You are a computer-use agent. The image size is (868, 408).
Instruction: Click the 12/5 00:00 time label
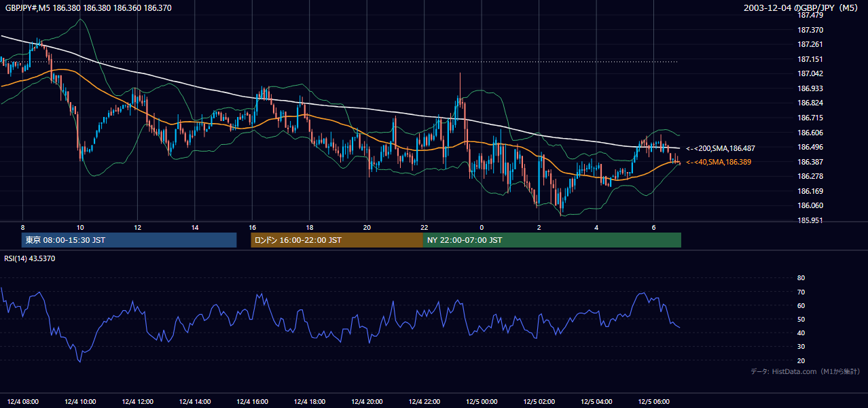pos(482,401)
